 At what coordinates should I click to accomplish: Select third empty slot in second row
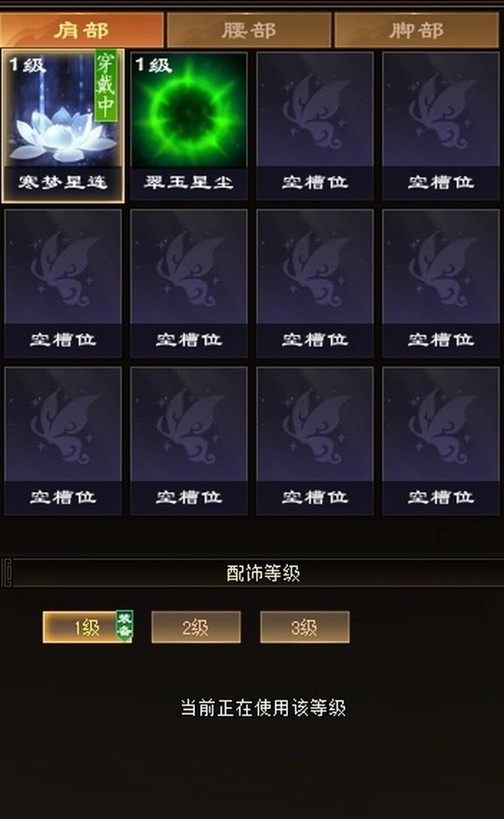pos(315,283)
